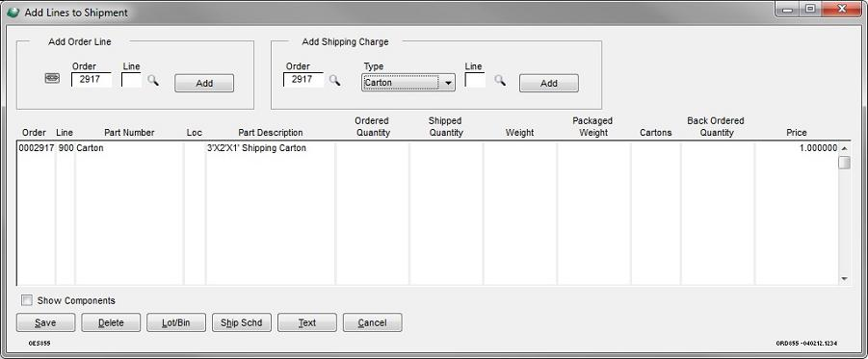The width and height of the screenshot is (868, 359).
Task: Click the grid scrollbar down arrow
Action: 844,279
